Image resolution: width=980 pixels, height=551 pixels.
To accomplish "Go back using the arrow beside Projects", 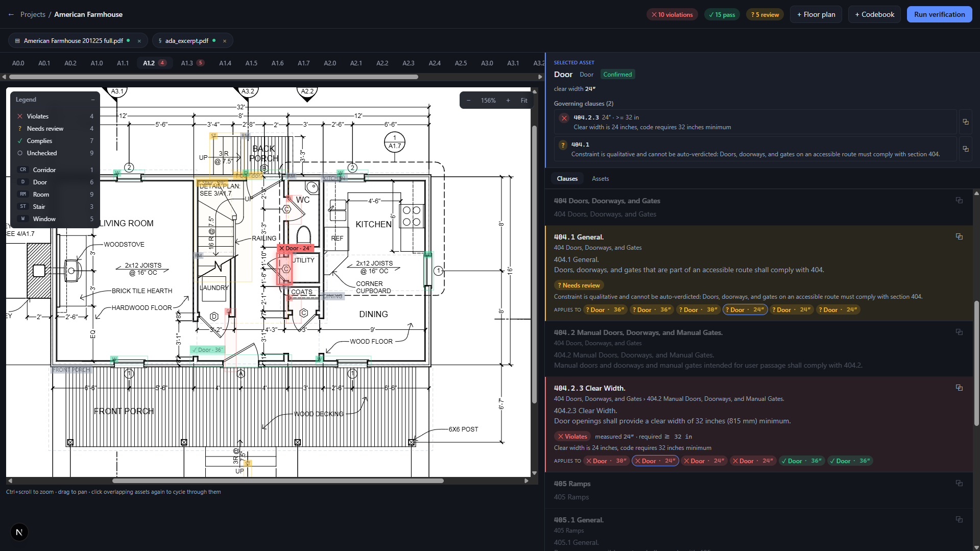I will 11,14.
